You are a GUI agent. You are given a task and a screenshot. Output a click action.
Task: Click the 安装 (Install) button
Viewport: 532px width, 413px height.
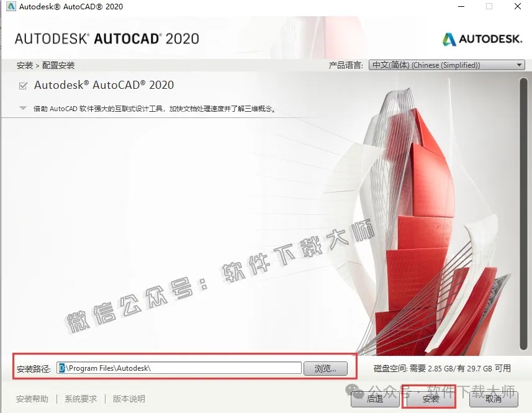coord(431,400)
